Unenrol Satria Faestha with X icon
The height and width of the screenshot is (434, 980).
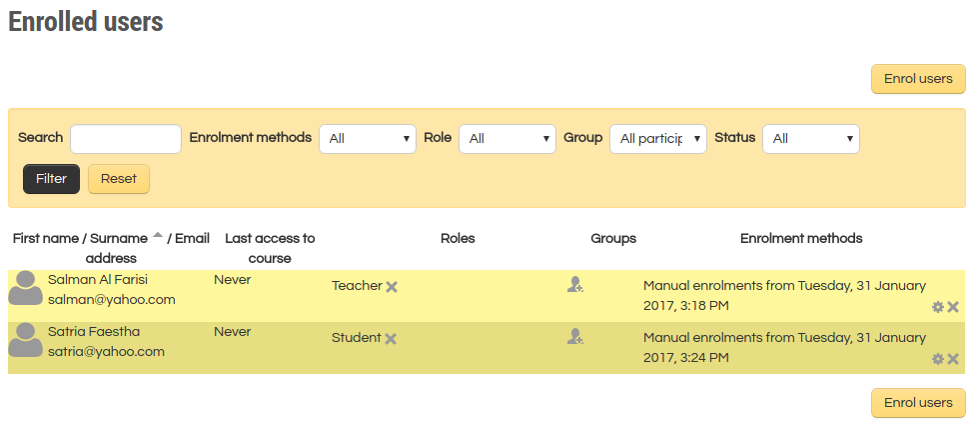coord(953,359)
